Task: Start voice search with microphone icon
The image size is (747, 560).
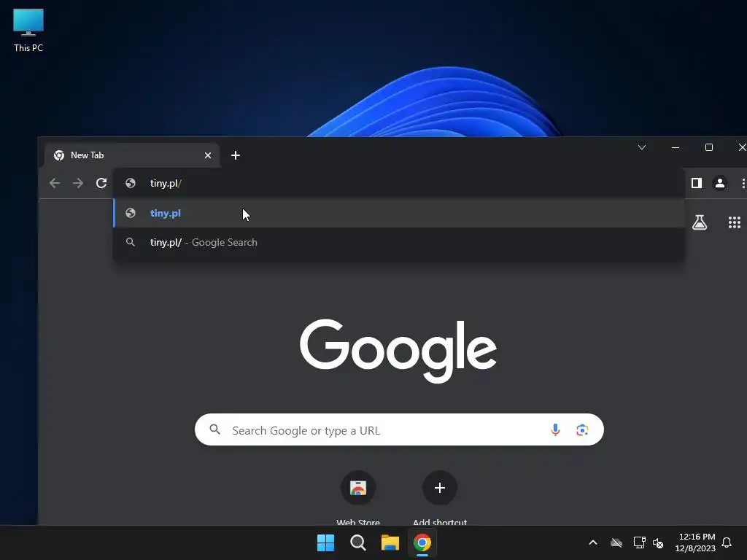Action: pyautogui.click(x=555, y=430)
